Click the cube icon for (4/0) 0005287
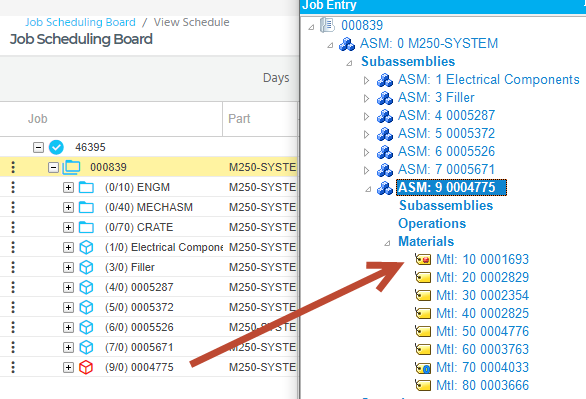Screen dimensions: 586x399 click(86, 287)
